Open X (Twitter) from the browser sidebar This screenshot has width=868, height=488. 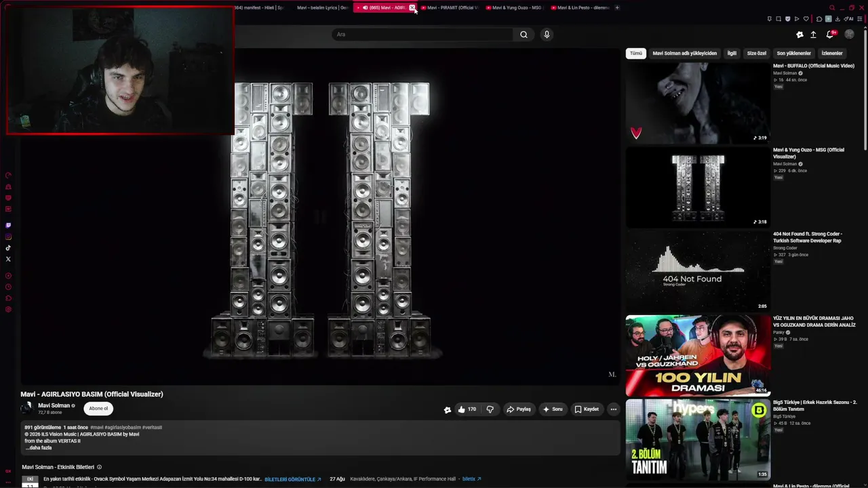tap(8, 259)
